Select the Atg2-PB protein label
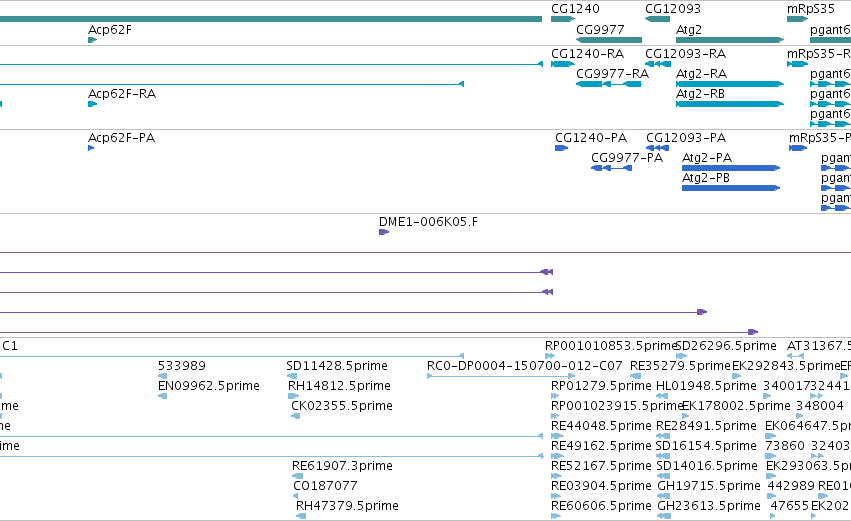This screenshot has width=851, height=521. [x=706, y=177]
